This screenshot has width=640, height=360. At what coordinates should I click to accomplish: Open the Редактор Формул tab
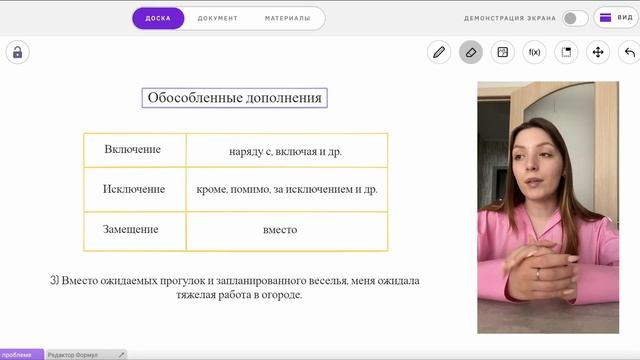[x=86, y=355]
